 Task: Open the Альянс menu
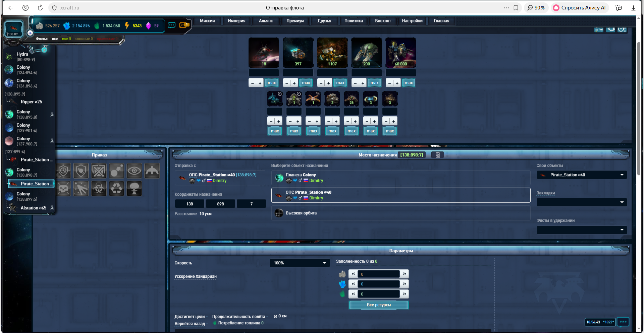point(266,21)
